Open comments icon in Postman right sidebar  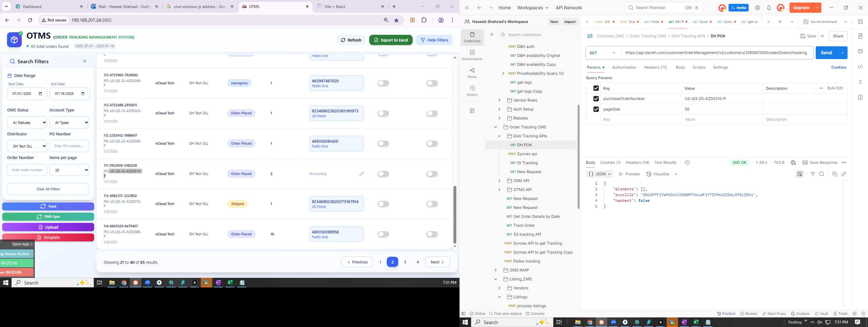tap(860, 51)
